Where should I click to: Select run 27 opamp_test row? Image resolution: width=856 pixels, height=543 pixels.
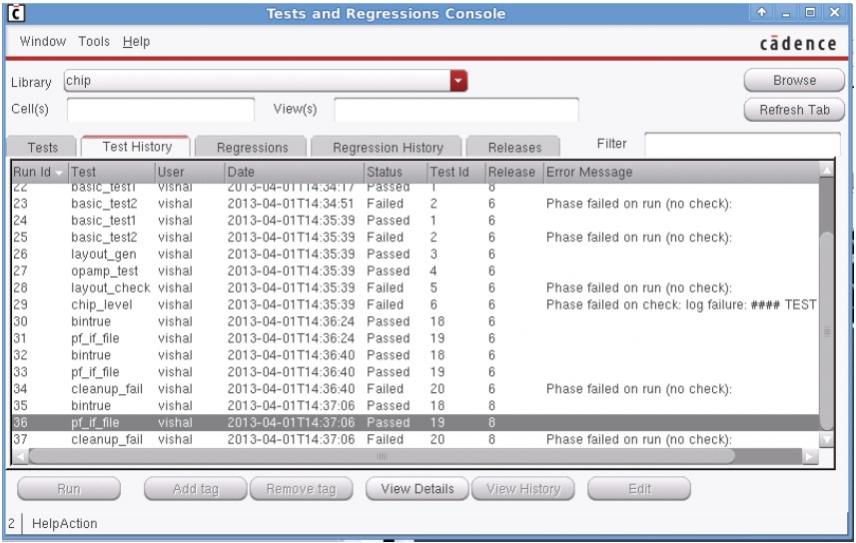click(415, 271)
